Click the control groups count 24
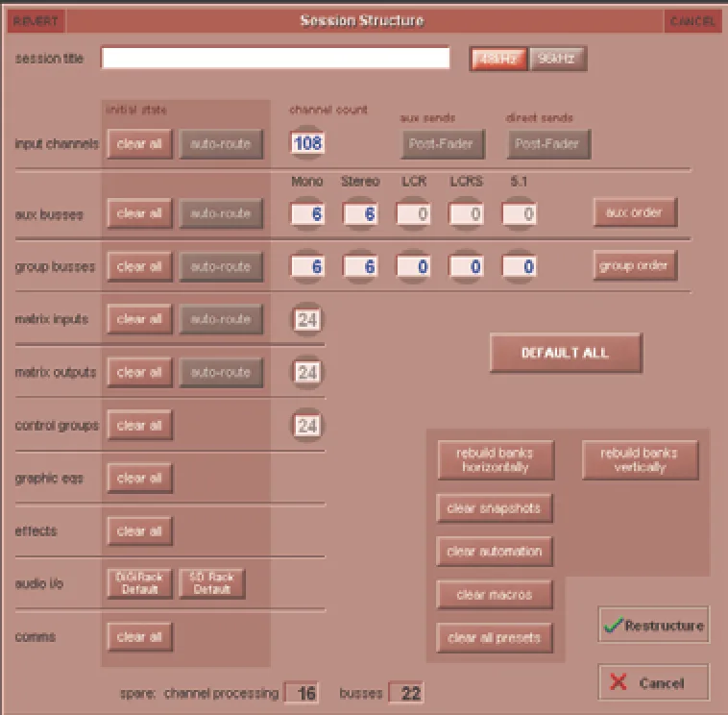The image size is (728, 715). (x=308, y=425)
